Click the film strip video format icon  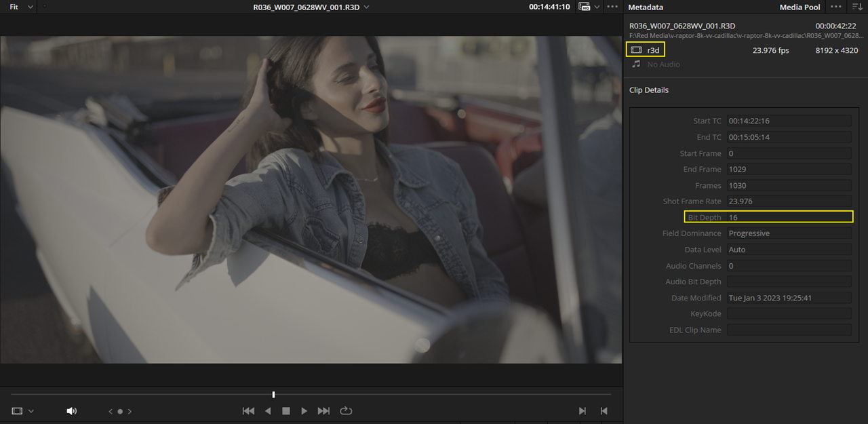pyautogui.click(x=636, y=50)
